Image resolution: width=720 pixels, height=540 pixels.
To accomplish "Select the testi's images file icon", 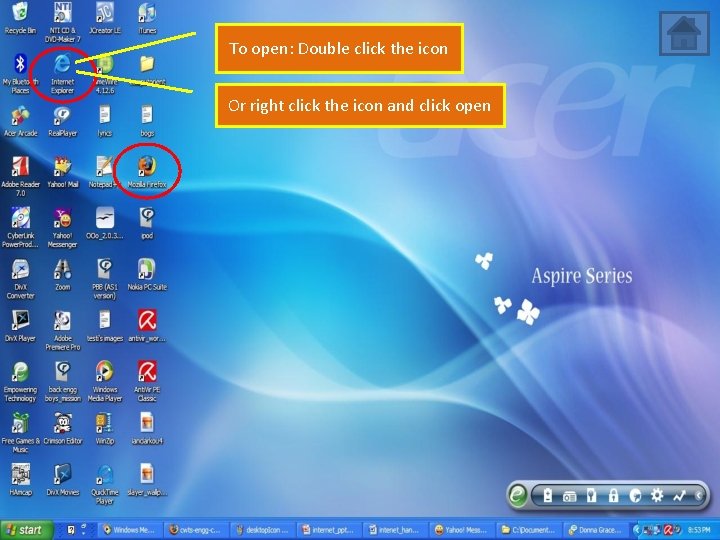I will coord(105,326).
